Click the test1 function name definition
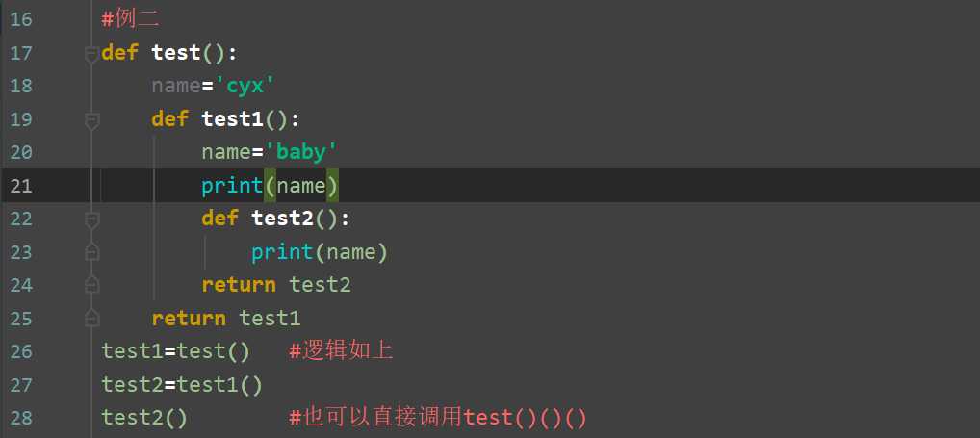The image size is (980, 438). tap(232, 119)
